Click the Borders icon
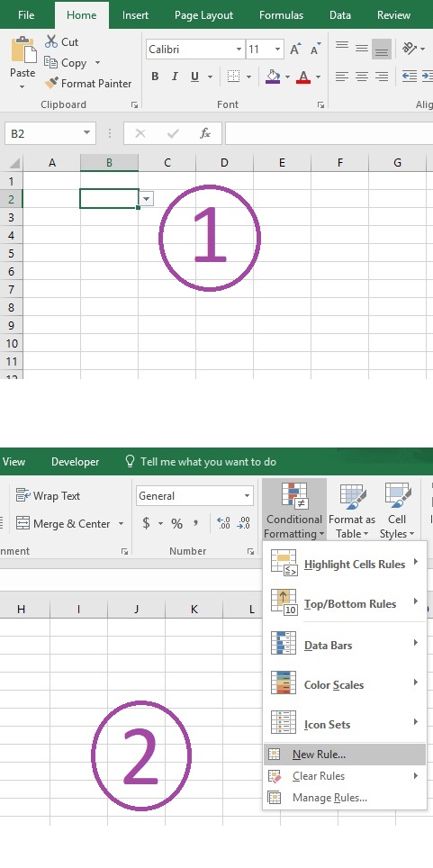Screen dimensions: 433x868 (234, 77)
